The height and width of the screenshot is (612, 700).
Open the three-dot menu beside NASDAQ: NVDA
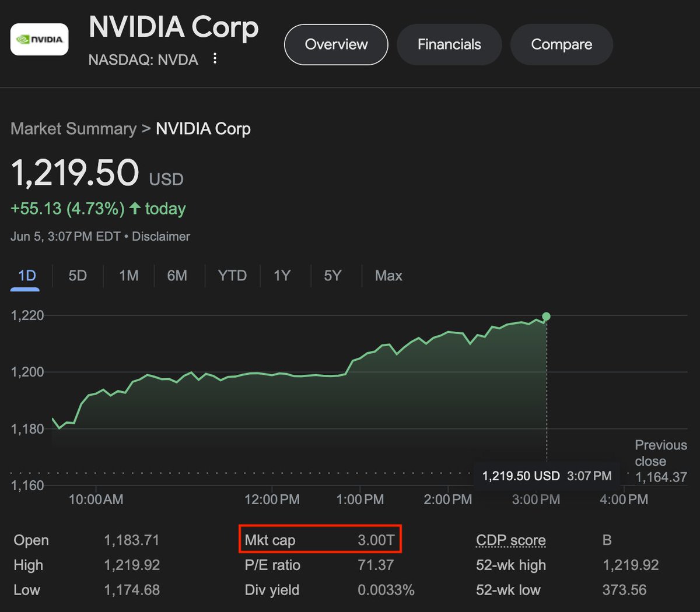point(215,58)
